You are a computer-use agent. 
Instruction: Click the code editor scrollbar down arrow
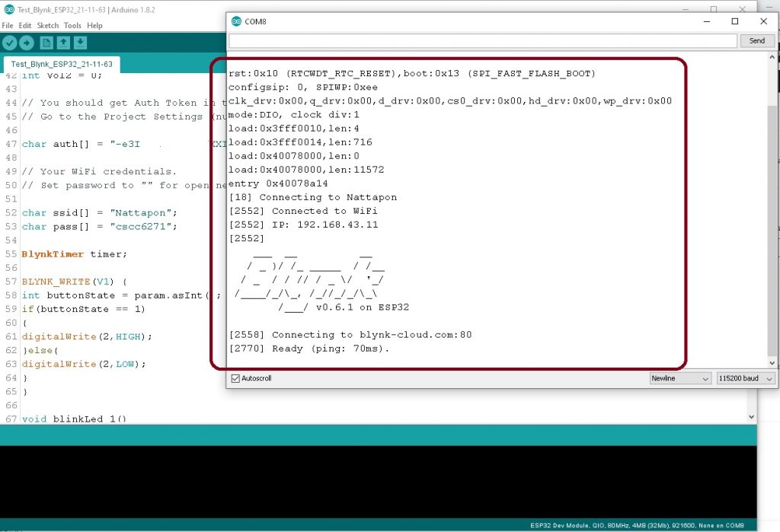pyautogui.click(x=751, y=417)
